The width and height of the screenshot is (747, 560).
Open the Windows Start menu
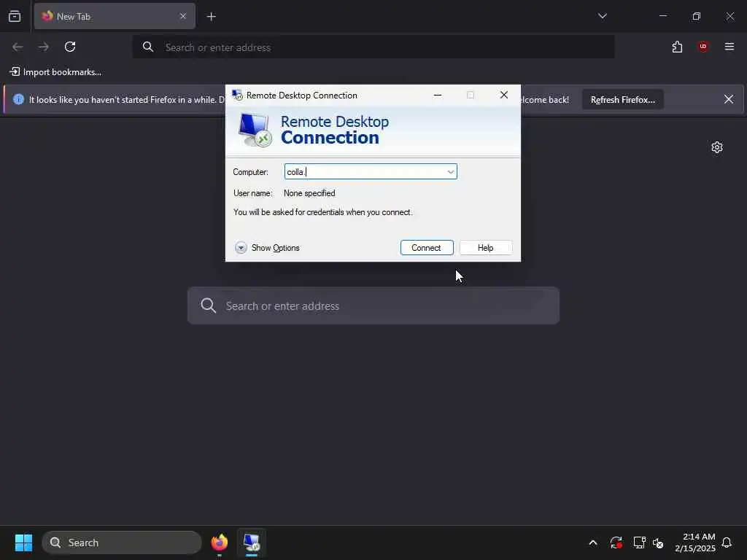pyautogui.click(x=23, y=542)
